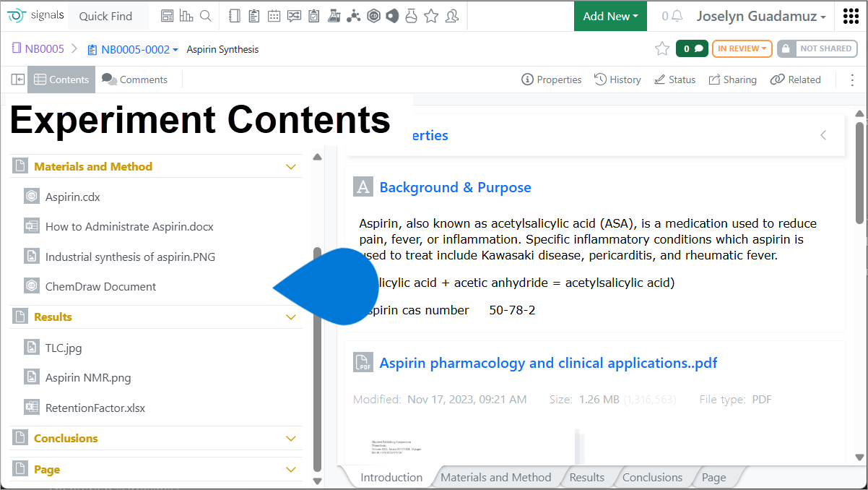
Task: Collapse the Materials and Method section
Action: (x=291, y=167)
